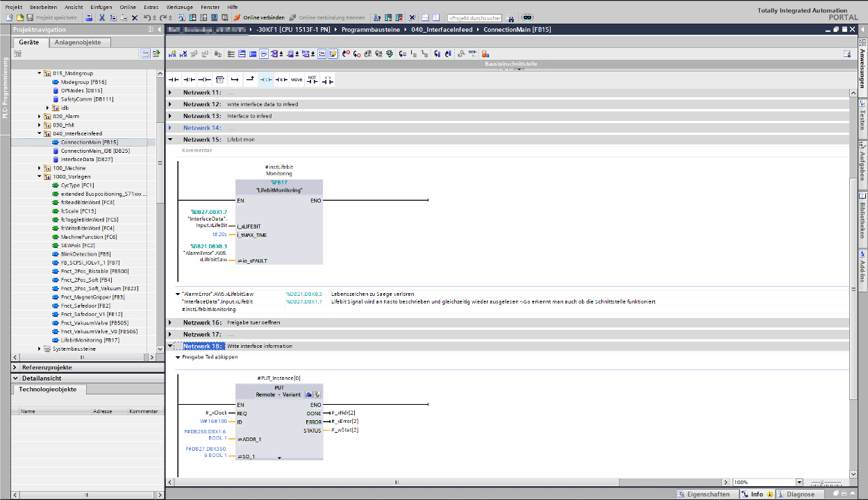
Task: Insert a normally open contact
Action: point(174,80)
